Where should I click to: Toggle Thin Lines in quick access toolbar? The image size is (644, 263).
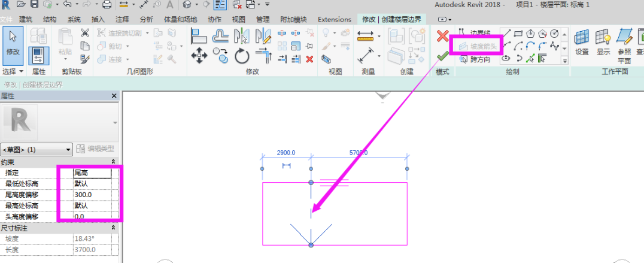[220, 5]
